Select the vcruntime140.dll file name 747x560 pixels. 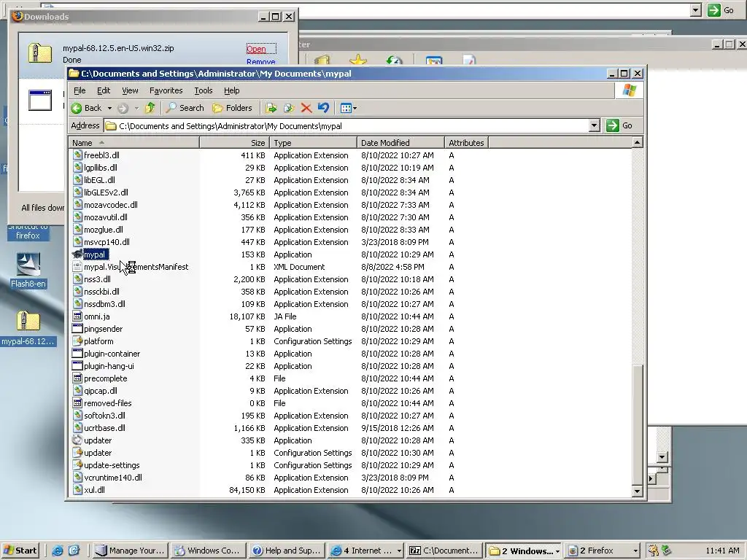113,477
